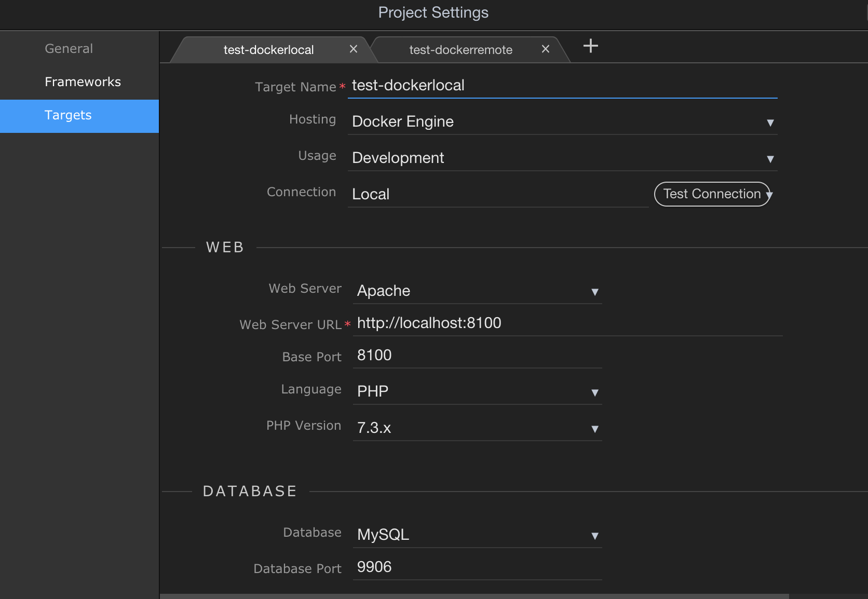Switch to the test-dockerremote tab
868x599 pixels.
pyautogui.click(x=460, y=50)
